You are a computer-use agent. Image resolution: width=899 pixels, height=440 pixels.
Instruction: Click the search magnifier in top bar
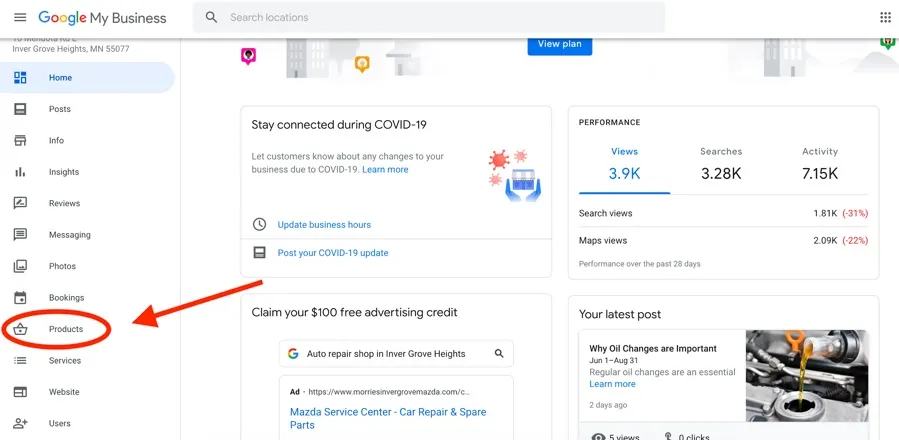point(212,17)
